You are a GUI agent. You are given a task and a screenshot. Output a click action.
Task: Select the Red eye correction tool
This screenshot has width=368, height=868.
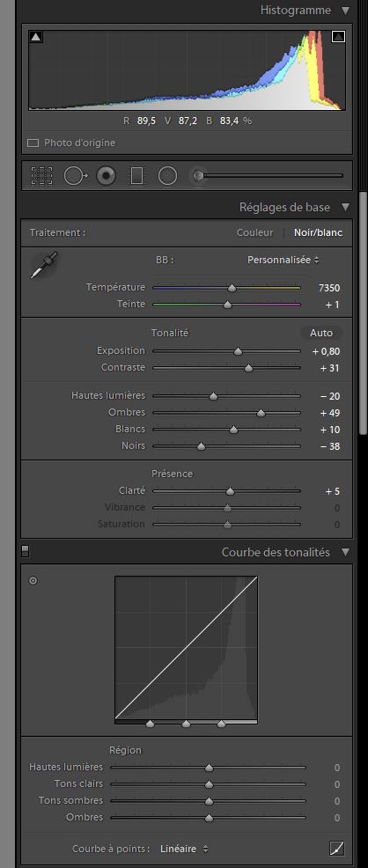click(x=106, y=176)
